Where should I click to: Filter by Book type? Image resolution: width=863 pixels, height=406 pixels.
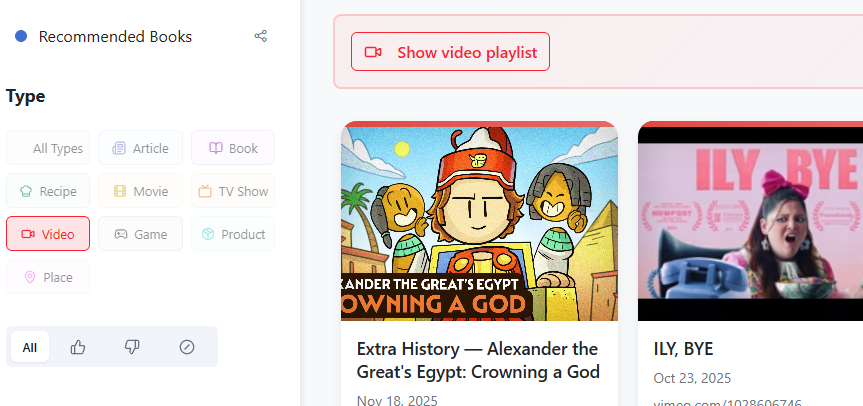coord(232,148)
